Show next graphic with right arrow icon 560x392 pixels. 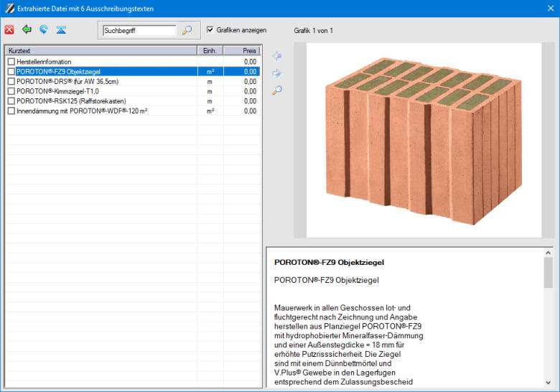pos(277,73)
